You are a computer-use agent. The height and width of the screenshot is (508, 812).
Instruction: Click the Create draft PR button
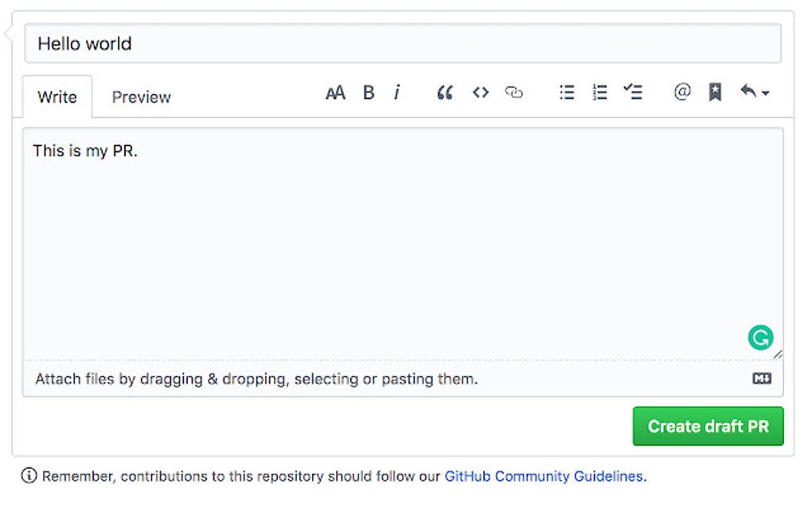coord(708,426)
